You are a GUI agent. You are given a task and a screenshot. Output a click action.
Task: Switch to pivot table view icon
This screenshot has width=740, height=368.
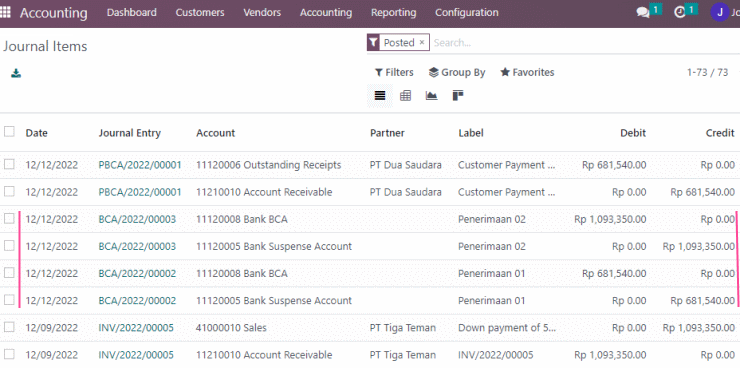(405, 96)
